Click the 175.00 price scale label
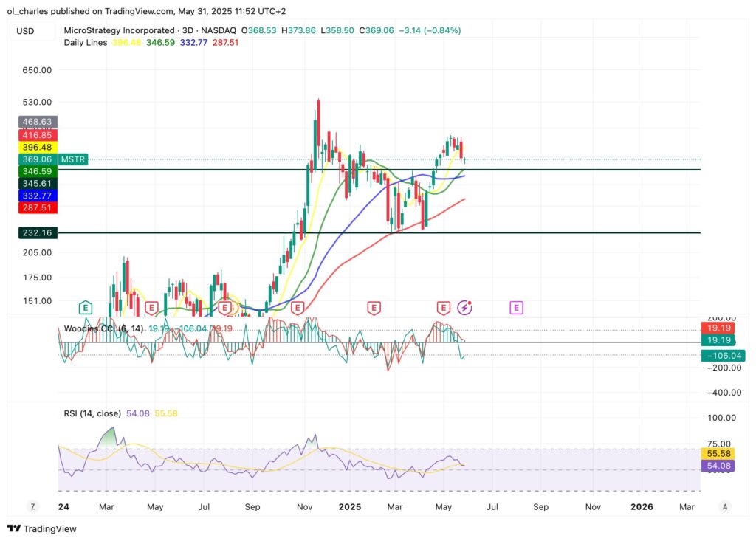 point(37,278)
